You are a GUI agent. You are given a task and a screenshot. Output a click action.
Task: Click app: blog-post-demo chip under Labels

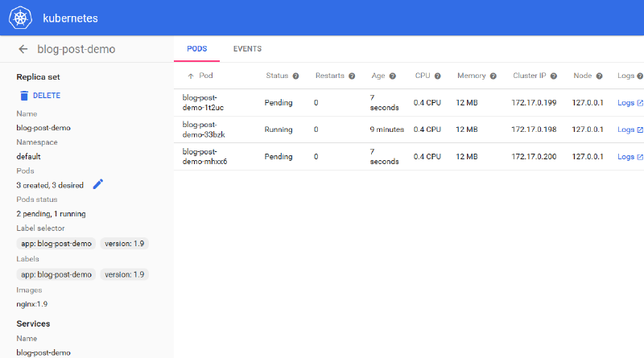(x=56, y=274)
